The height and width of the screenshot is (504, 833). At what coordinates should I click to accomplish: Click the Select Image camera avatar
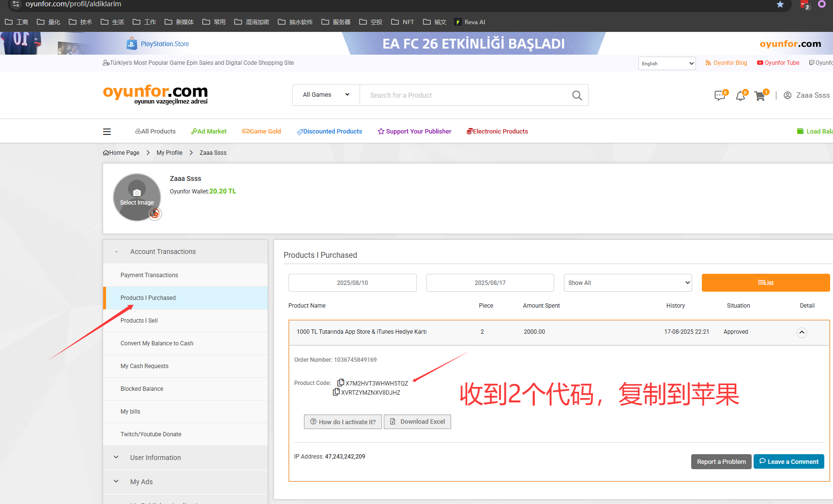137,197
